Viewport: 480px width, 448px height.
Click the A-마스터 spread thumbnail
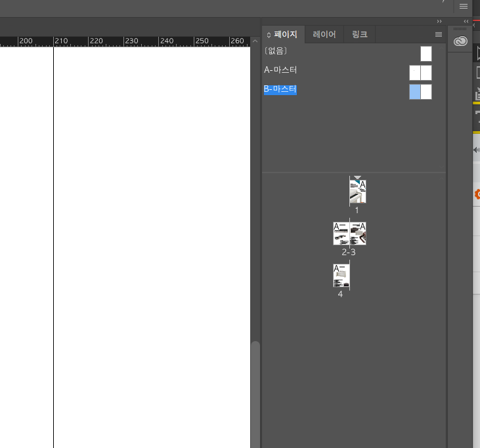pyautogui.click(x=420, y=73)
